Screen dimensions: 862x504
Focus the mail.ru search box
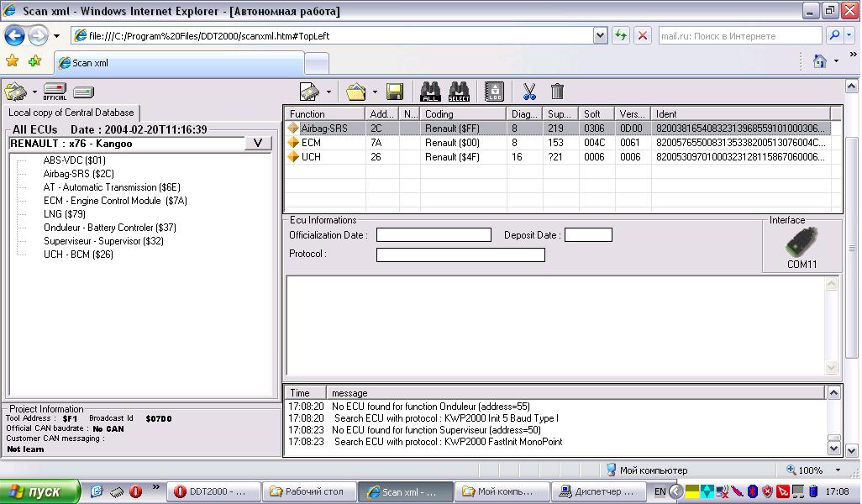[x=740, y=36]
